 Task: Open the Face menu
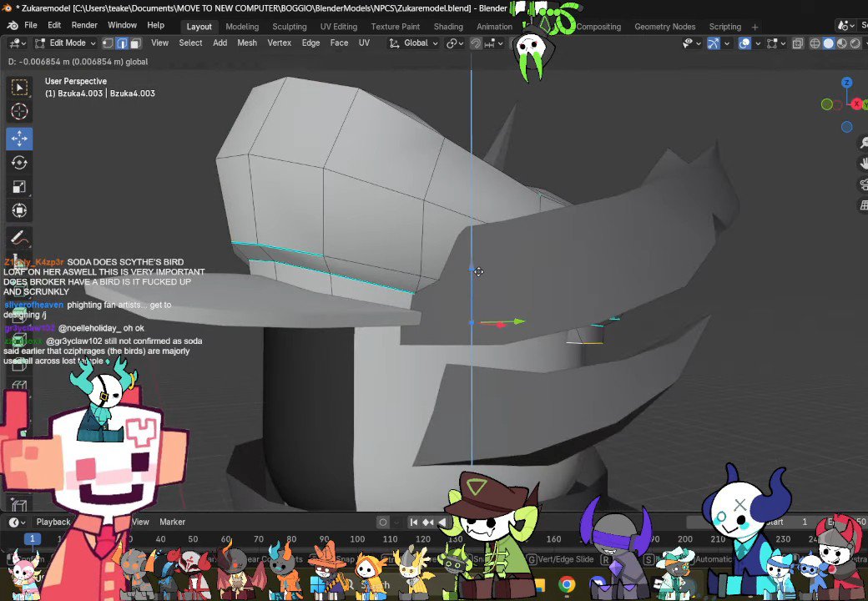[339, 43]
